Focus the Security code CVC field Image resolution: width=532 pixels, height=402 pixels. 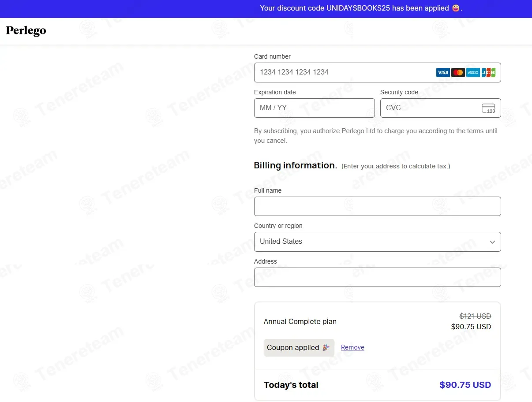click(x=440, y=108)
